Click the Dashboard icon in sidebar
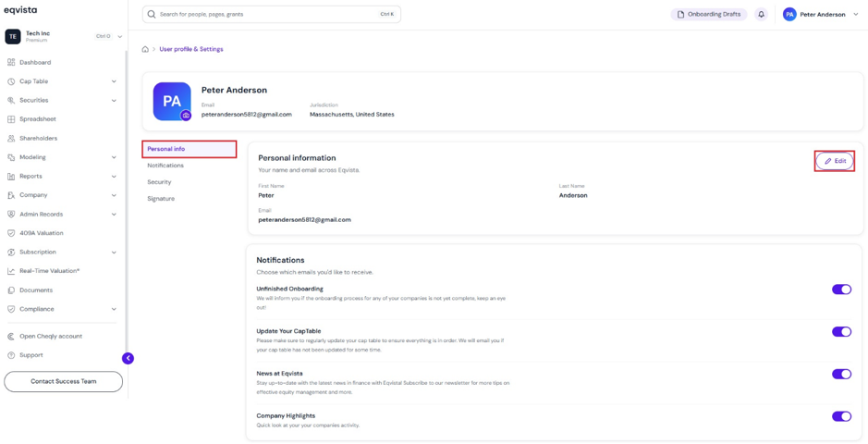 coord(11,63)
